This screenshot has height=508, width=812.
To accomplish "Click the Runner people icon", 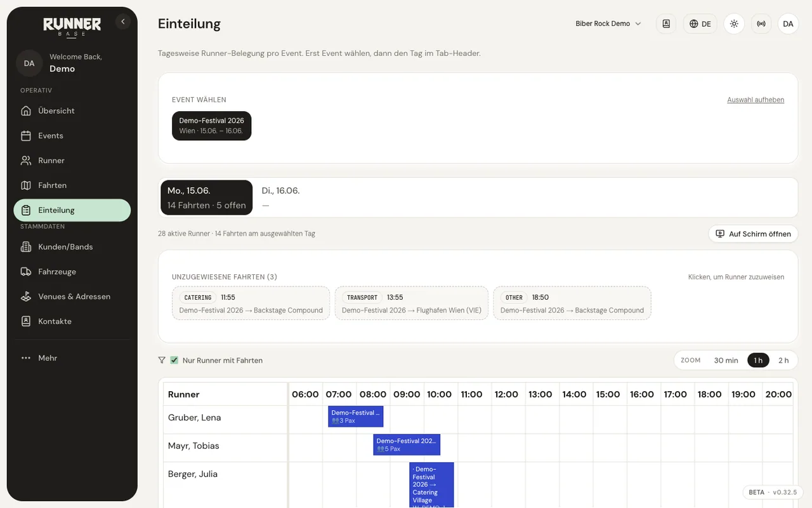I will [x=26, y=161].
